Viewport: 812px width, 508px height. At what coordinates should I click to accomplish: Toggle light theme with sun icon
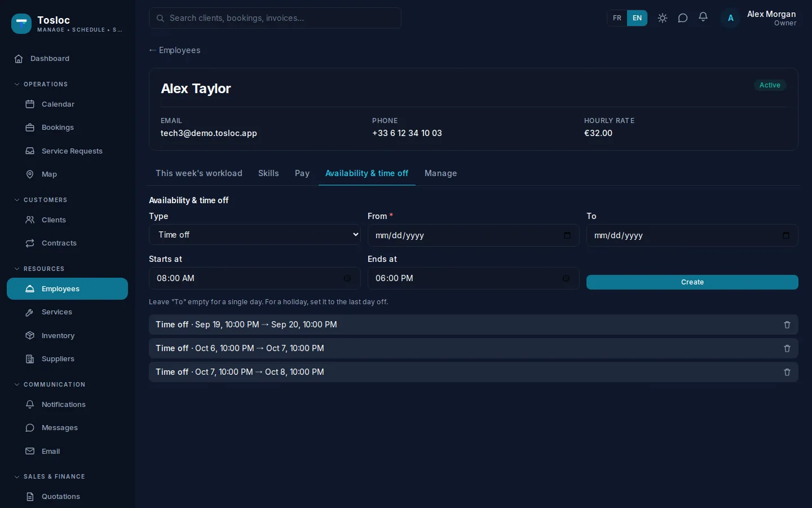[663, 18]
